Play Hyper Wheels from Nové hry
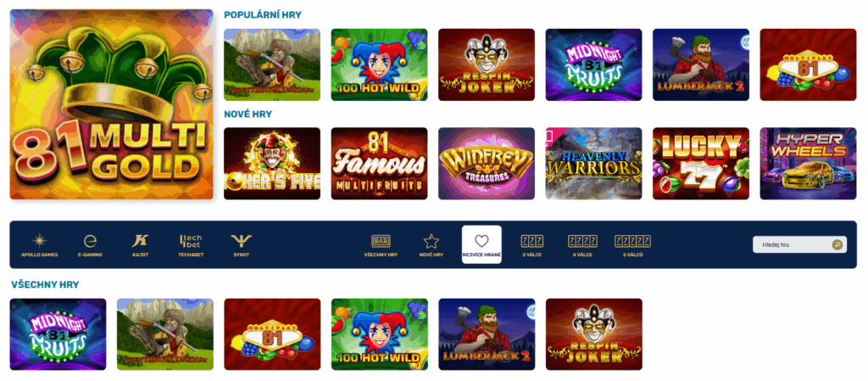The image size is (868, 381). click(x=808, y=164)
